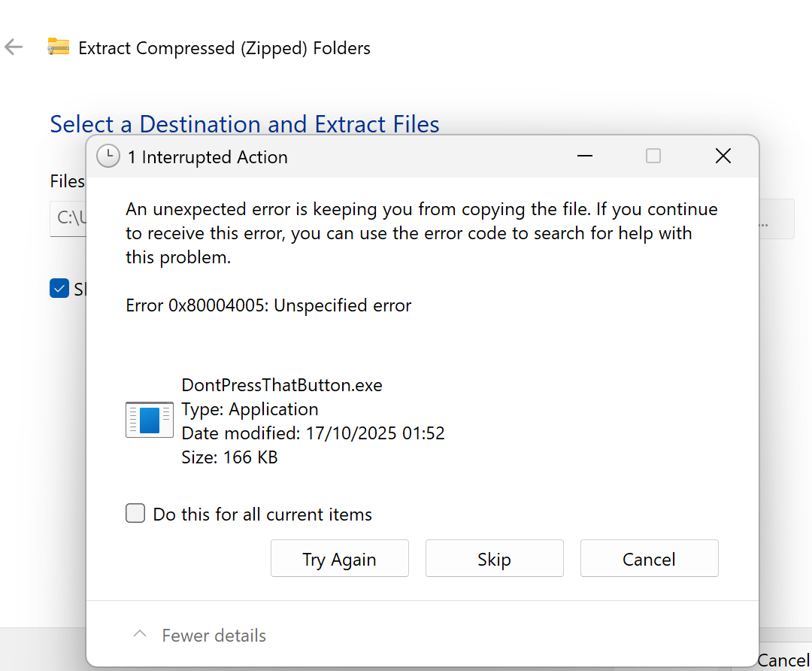Minimize the Interrupted Action dialog
Screen dimensions: 812x671
coord(584,156)
